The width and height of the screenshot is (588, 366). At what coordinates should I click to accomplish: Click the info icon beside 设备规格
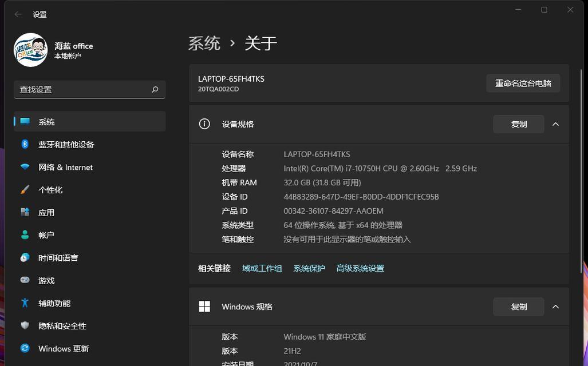coord(204,124)
